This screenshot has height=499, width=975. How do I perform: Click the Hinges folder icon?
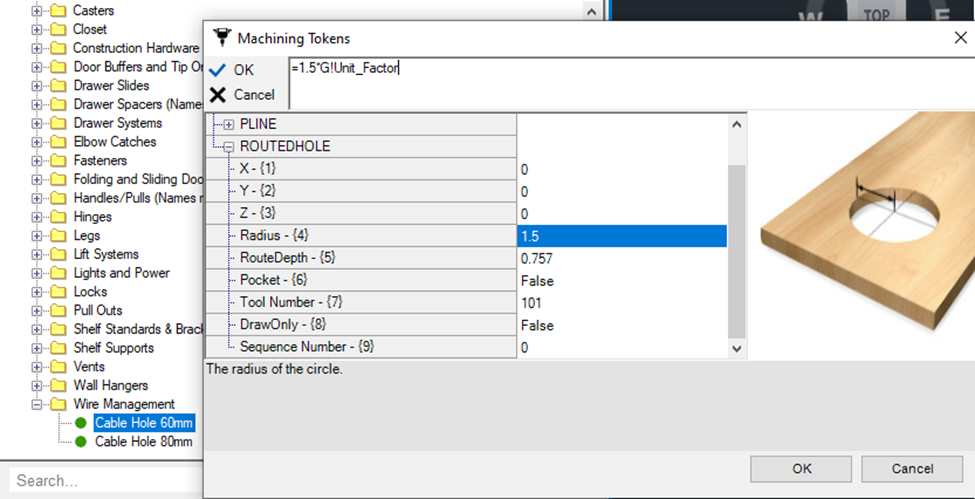[59, 217]
